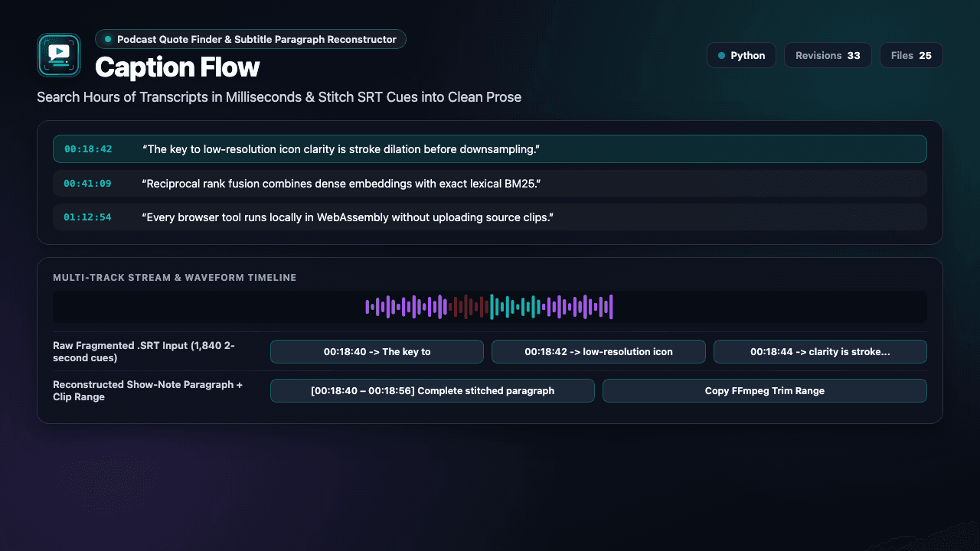Viewport: 980px width, 551px height.
Task: Select the reciprocal rank fusion quote row
Action: click(490, 184)
